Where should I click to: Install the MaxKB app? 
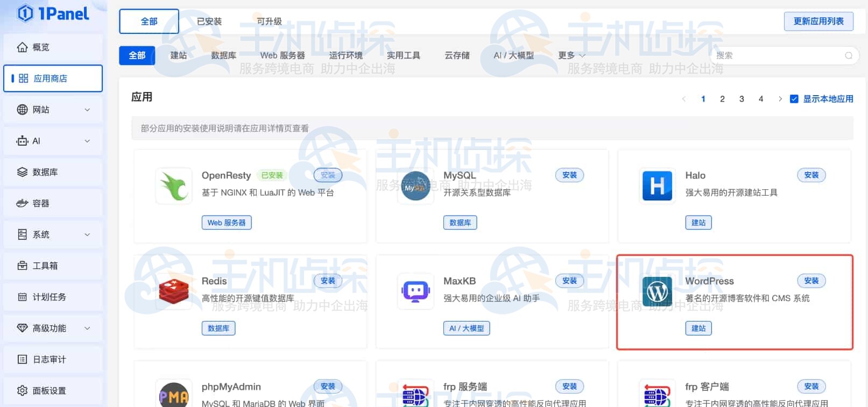[569, 281]
